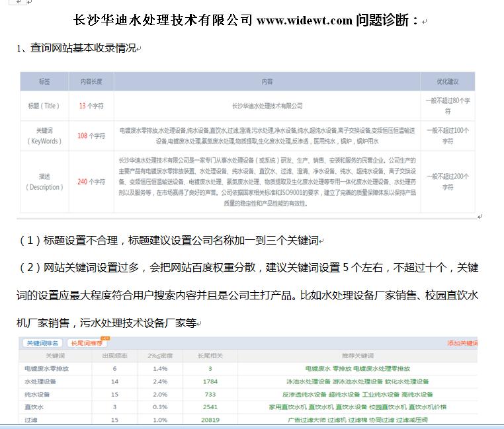Click the 出现频率 column header
Viewport: 504px width, 429px height.
(114, 356)
